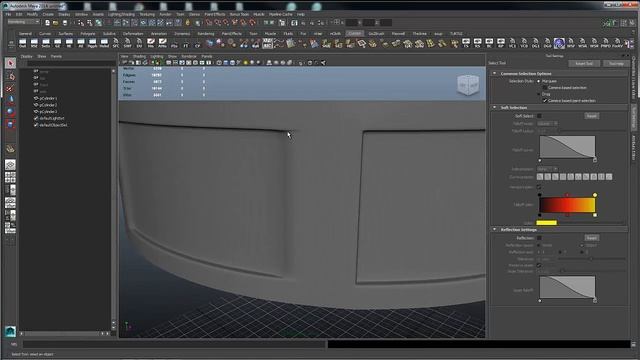Screen dimensions: 640x360
Task: Switch to four view layout icon
Action: [11, 177]
